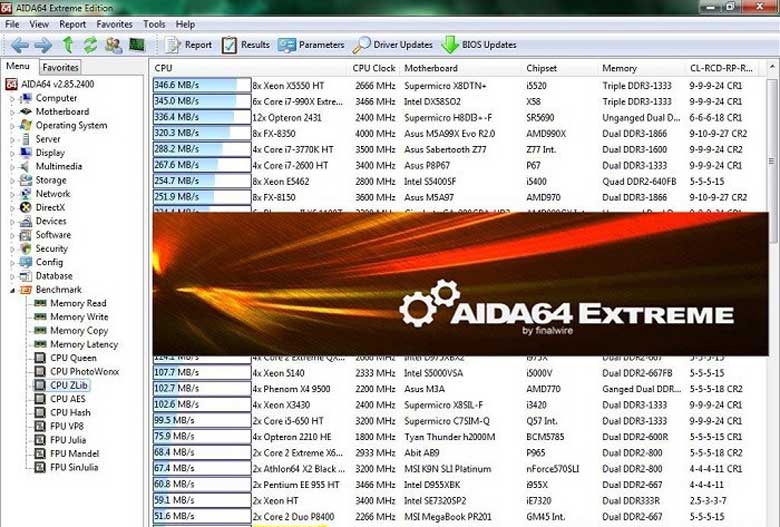Expand the Storage tree node
Viewport: 780px width, 527px height.
[x=12, y=181]
